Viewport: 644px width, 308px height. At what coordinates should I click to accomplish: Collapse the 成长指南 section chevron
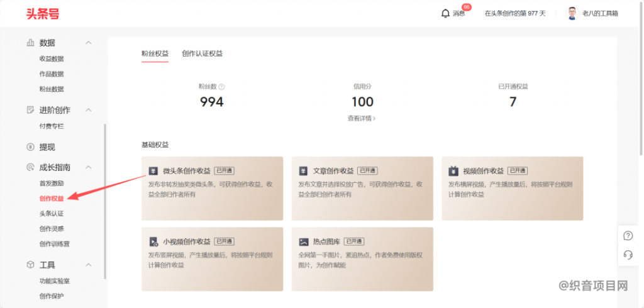88,168
